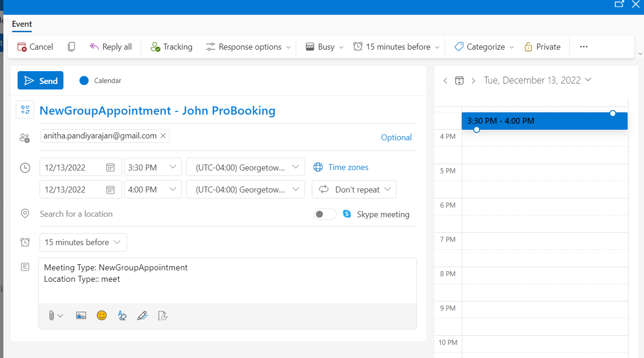The height and width of the screenshot is (358, 644).
Task: Open the end date calendar picker
Action: click(x=110, y=190)
